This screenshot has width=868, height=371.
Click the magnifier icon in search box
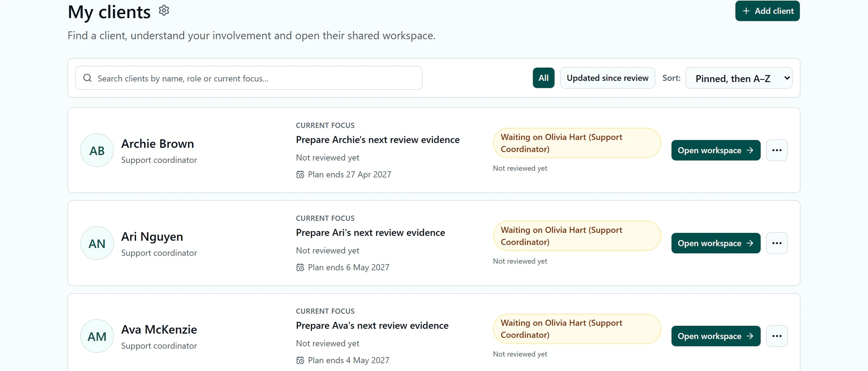point(87,78)
